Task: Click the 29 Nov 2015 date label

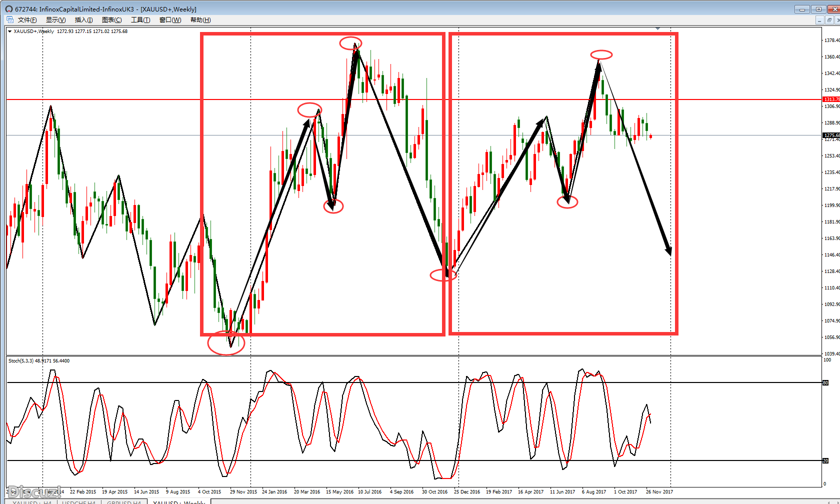Action: coord(243,492)
